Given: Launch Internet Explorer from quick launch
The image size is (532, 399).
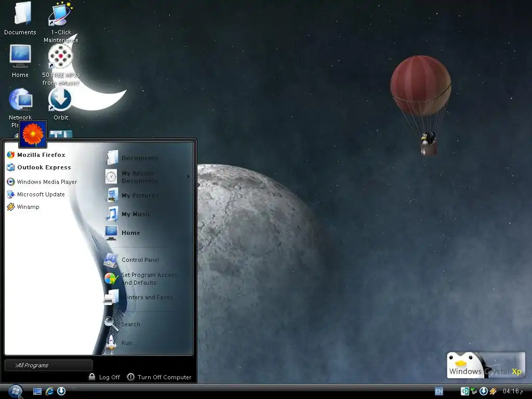Looking at the screenshot, I should 49,391.
